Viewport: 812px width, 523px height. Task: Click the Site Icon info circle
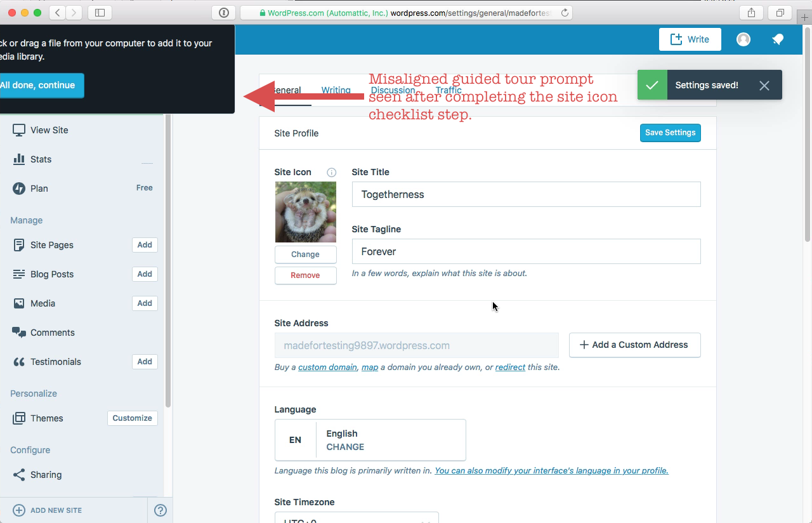point(331,172)
